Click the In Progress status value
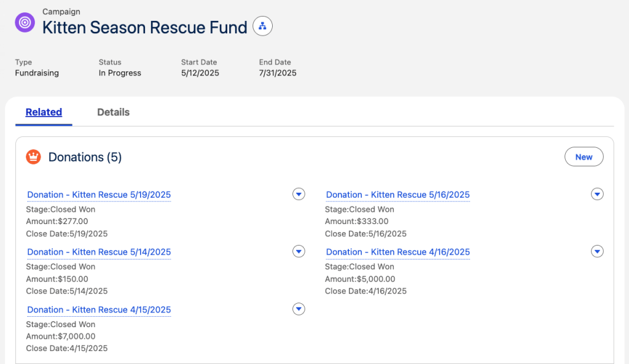Viewport: 629px width, 364px height. point(120,73)
